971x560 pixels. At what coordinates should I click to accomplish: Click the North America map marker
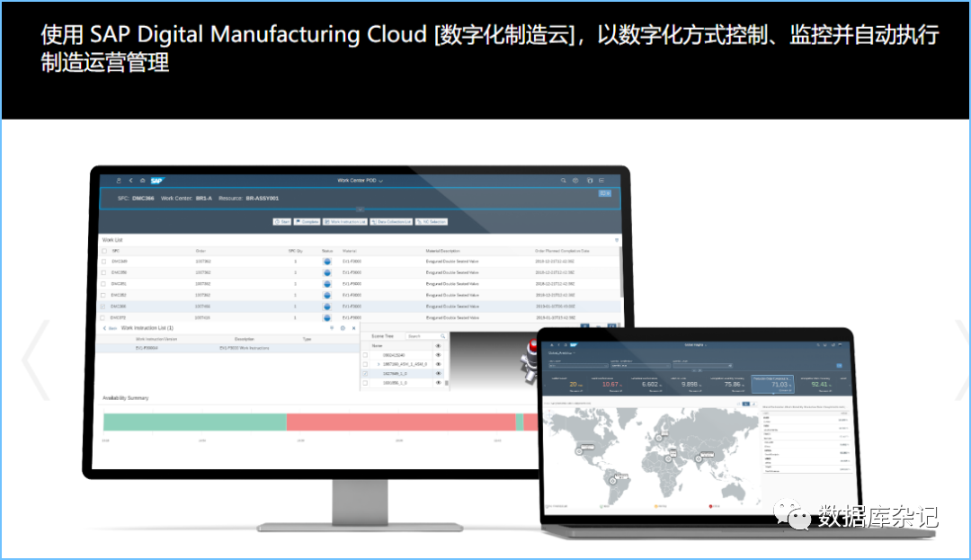pos(579,451)
